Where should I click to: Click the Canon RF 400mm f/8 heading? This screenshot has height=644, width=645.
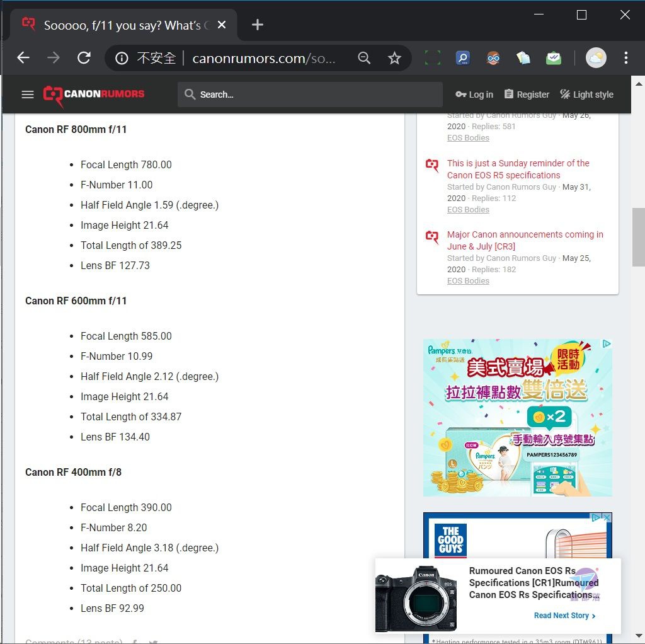(x=73, y=473)
